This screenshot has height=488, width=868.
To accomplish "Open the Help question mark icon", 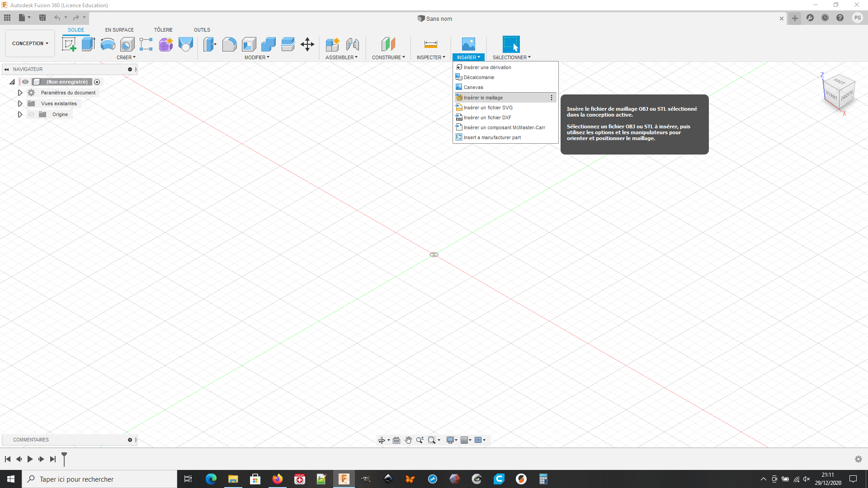I will coord(840,18).
